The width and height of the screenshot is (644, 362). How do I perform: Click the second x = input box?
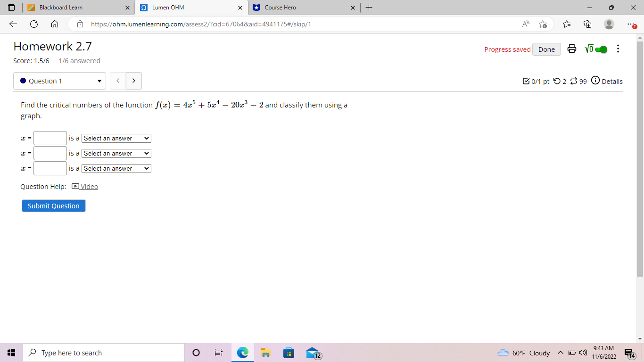pos(50,153)
